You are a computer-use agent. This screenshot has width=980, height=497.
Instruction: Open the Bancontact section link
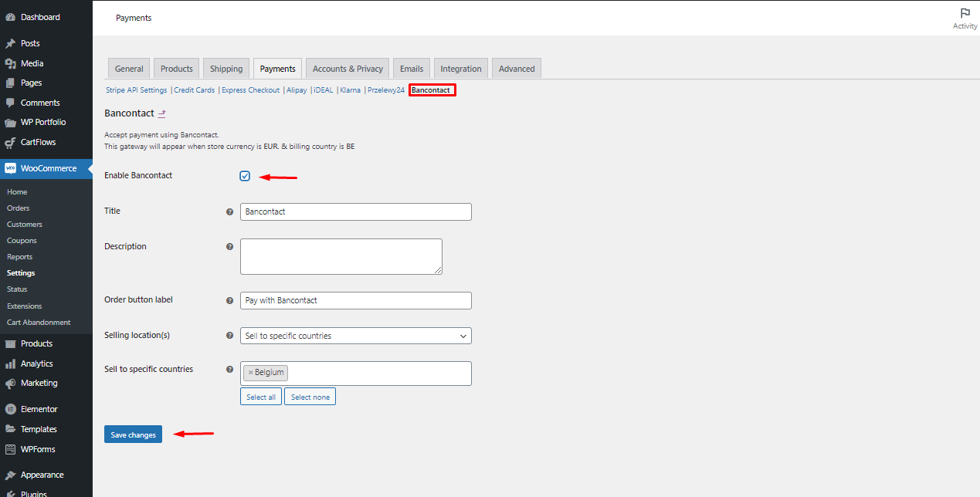pos(431,90)
